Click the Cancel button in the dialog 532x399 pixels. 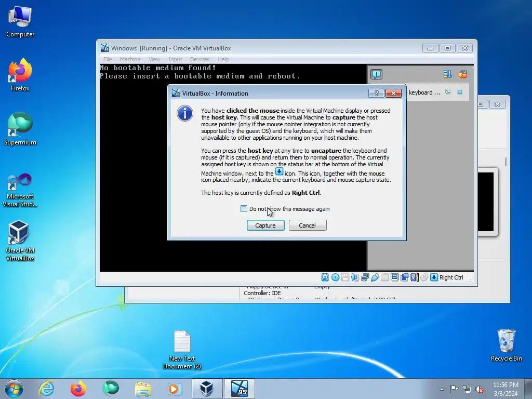308,225
